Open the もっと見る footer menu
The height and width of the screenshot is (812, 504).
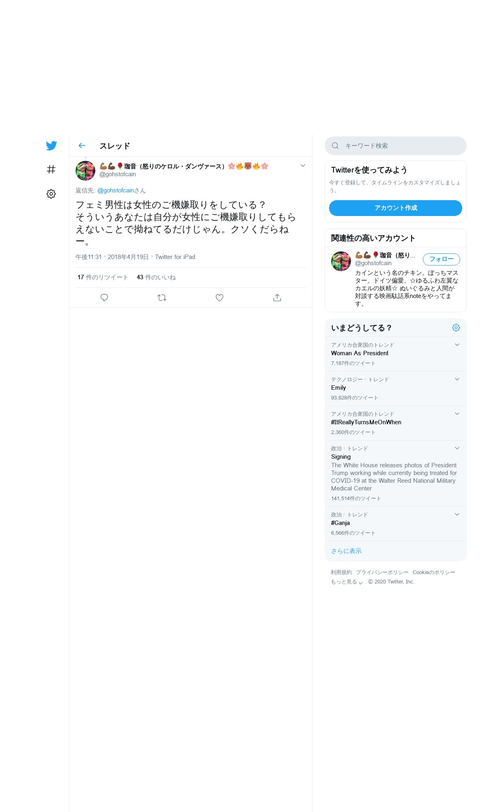(347, 582)
